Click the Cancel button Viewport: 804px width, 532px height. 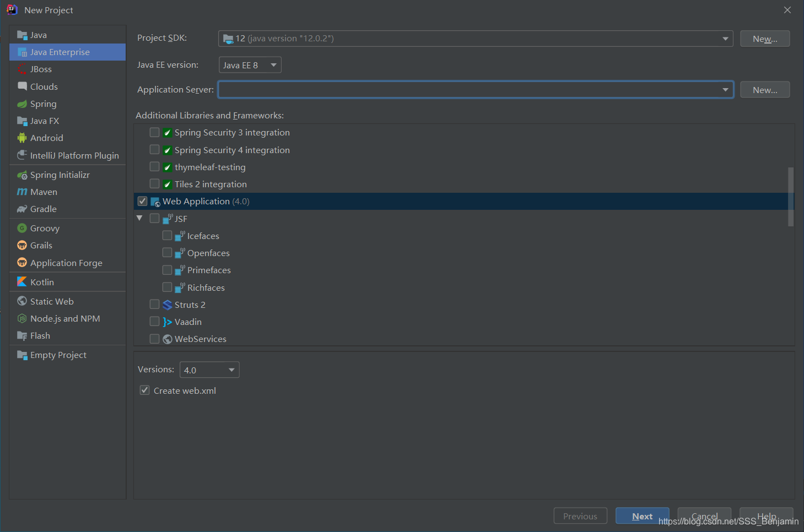[704, 516]
